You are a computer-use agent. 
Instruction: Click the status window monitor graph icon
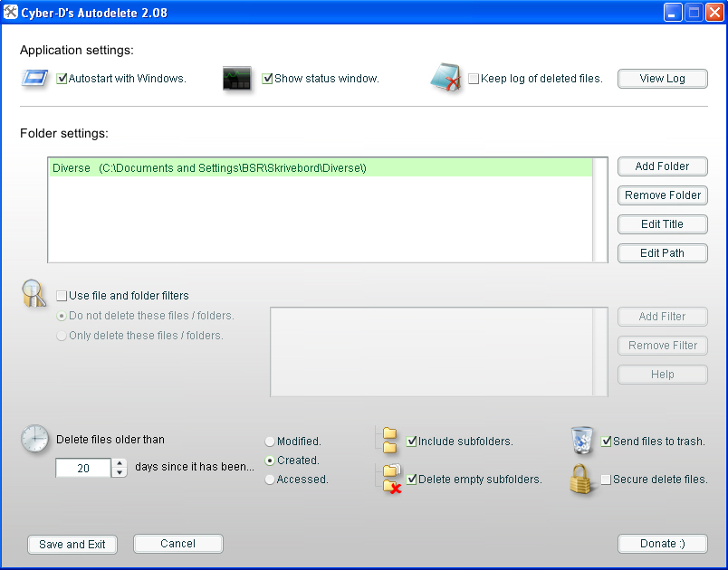[x=237, y=79]
